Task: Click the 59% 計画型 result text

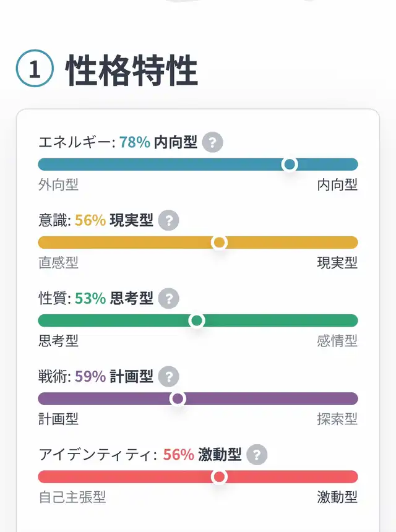Action: point(114,376)
